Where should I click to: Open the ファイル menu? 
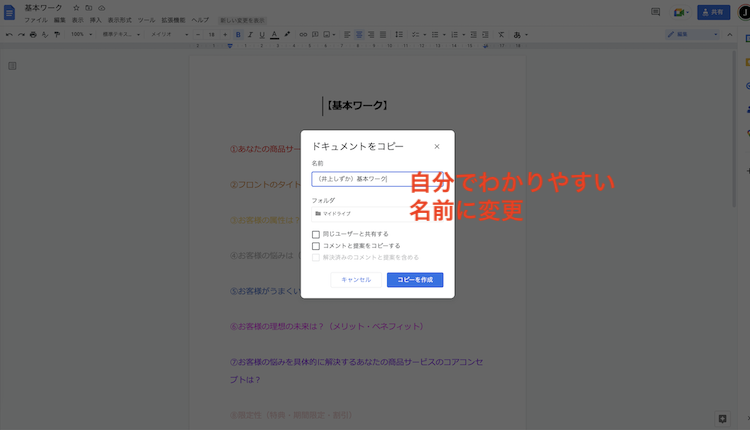(x=35, y=20)
